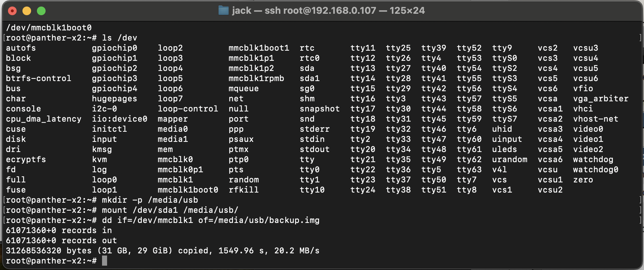Screen dimensions: 644x270
Task: Click the watchdog0 entry in listing
Action: point(596,169)
